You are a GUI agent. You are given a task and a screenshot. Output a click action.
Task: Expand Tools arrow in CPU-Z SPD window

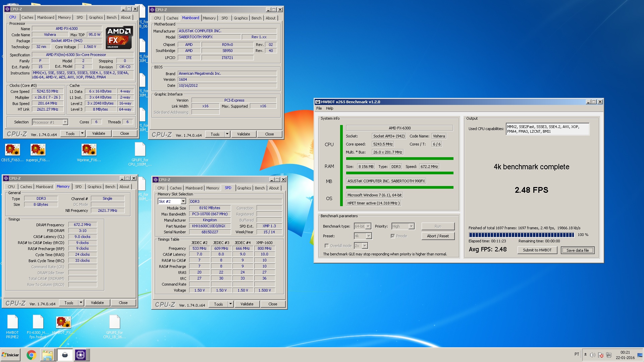pos(230,304)
